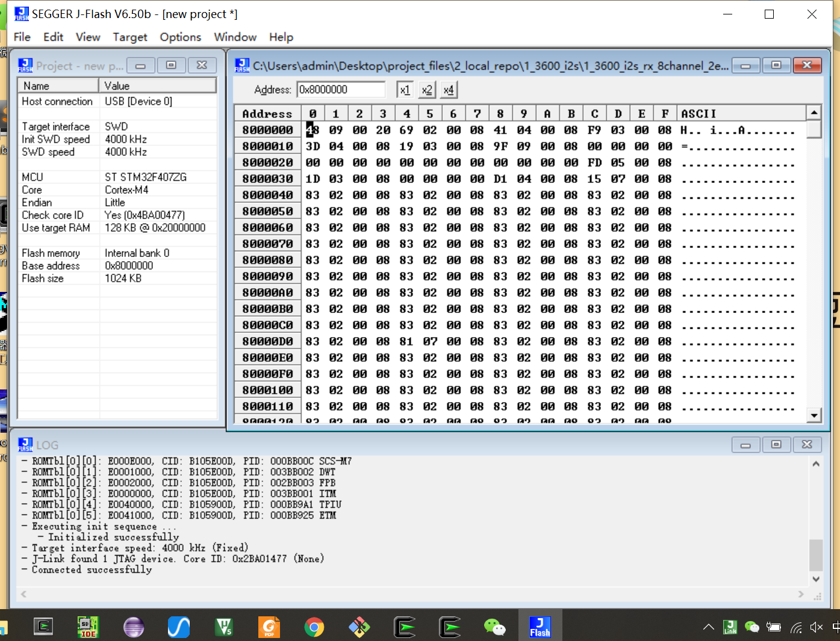Click the 'Internal bank 0' flash memory value
The image size is (840, 641).
(x=137, y=253)
